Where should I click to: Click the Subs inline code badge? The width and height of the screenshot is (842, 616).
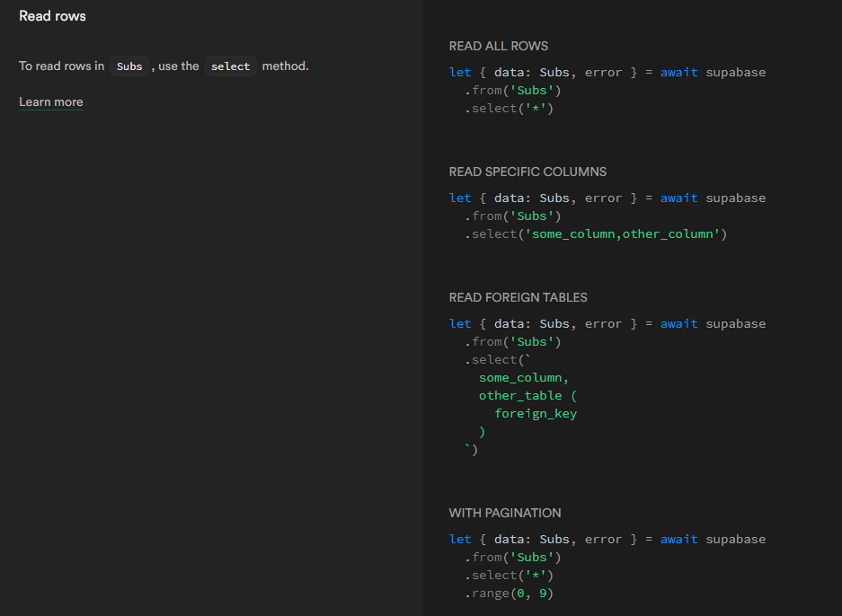click(x=129, y=66)
